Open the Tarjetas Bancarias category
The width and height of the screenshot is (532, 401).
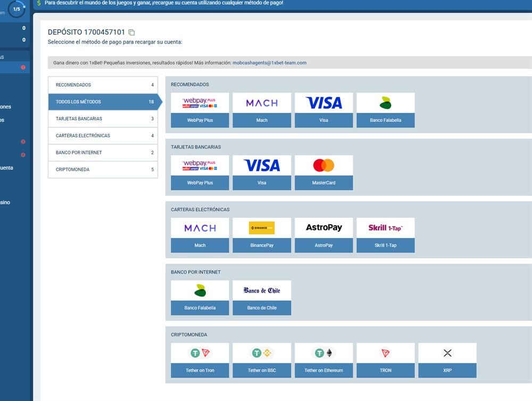tap(103, 119)
